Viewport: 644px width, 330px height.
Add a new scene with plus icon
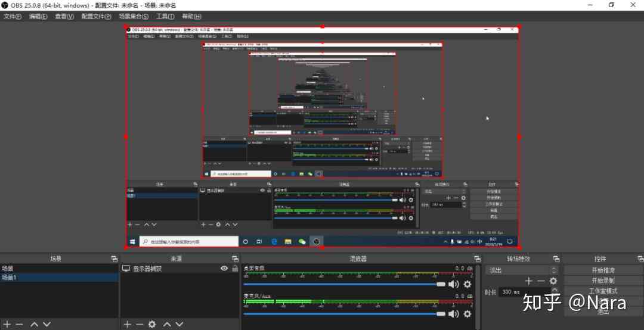tap(7, 324)
